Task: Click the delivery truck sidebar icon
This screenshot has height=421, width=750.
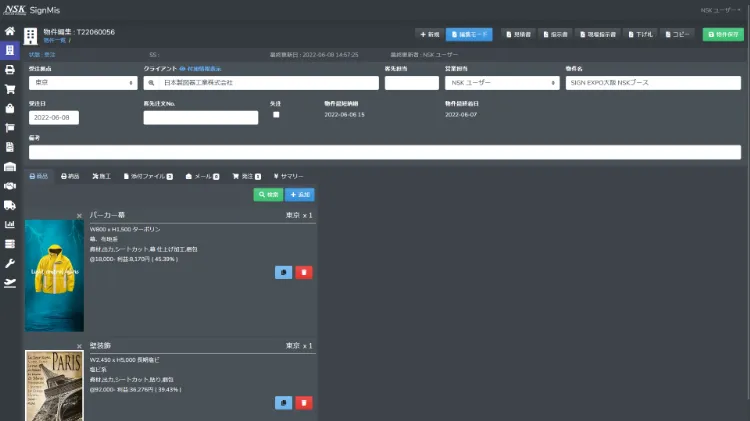Action: (x=10, y=205)
